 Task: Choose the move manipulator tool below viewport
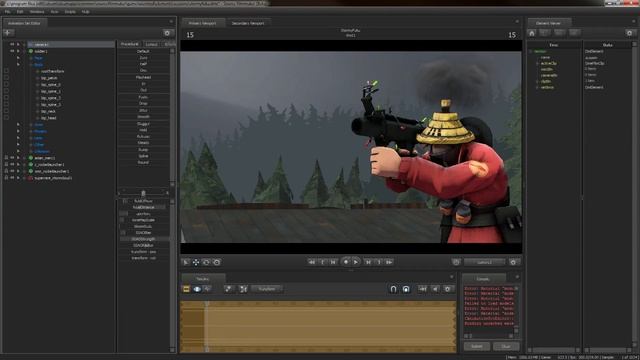(x=196, y=262)
